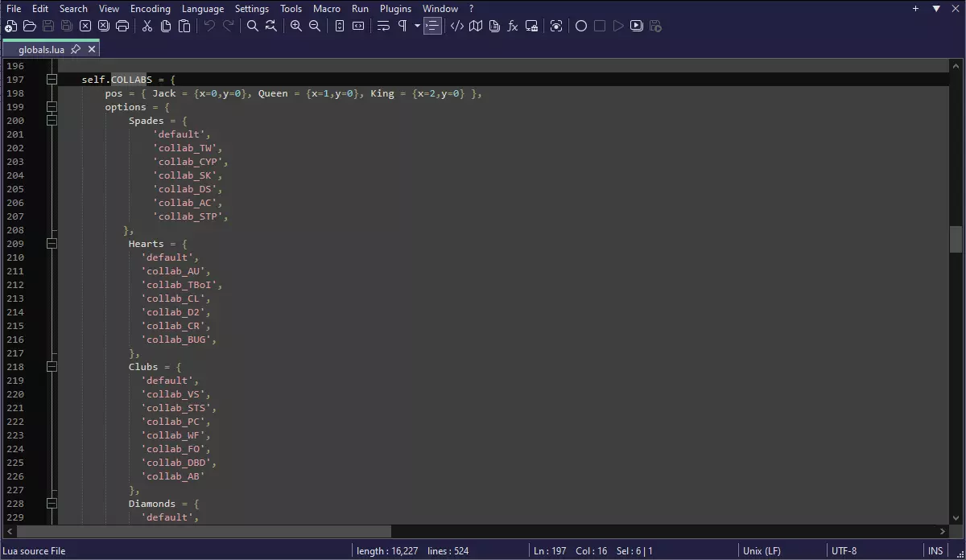
Task: Play recorded macro triangle icon
Action: coord(618,26)
